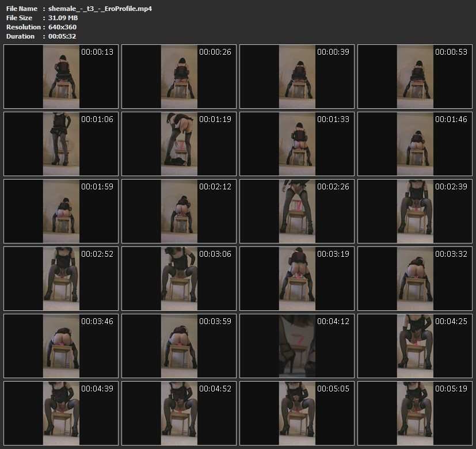
Task: Click the frame labeled 00:01:59
Action: [x=61, y=211]
